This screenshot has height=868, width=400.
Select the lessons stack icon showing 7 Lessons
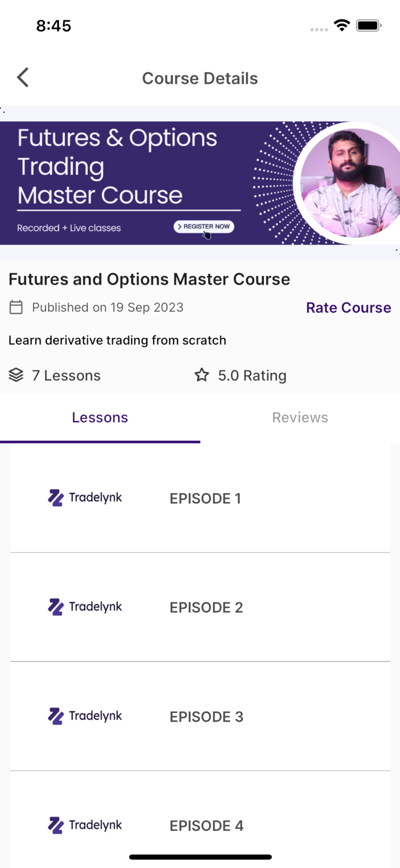pos(16,375)
